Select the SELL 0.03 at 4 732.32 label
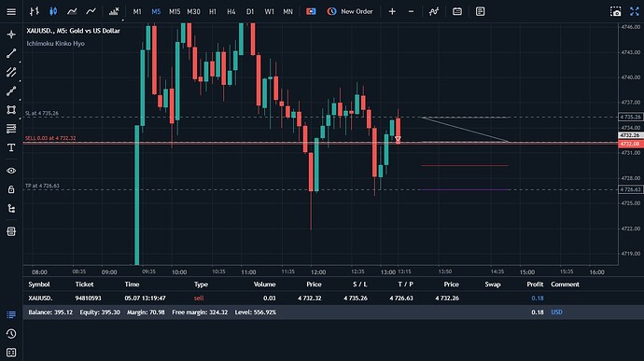 pos(50,138)
